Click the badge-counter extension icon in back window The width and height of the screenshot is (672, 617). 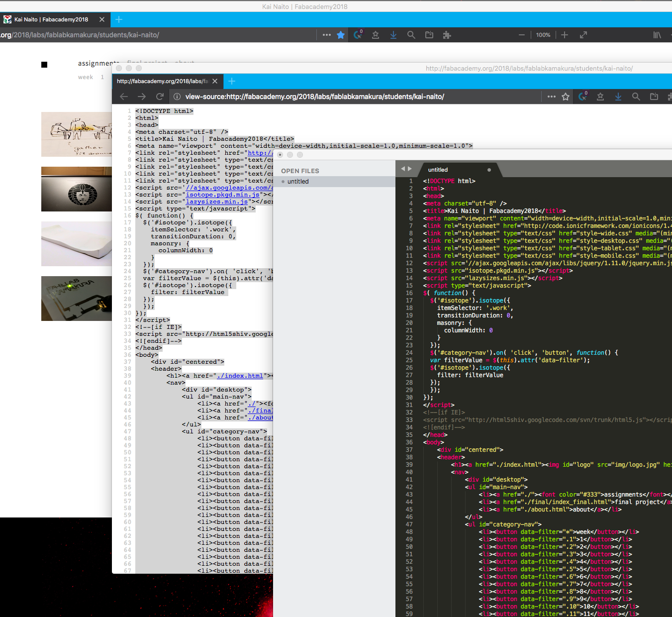[x=358, y=34]
